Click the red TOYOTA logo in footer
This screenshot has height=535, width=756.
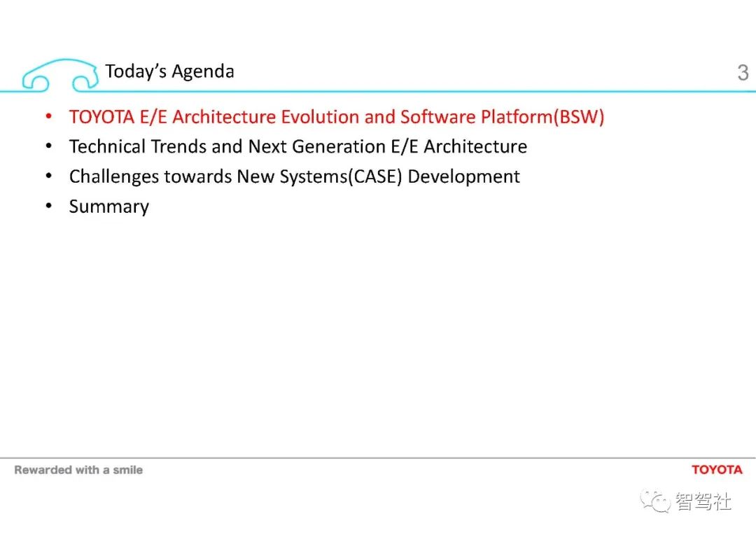(717, 470)
